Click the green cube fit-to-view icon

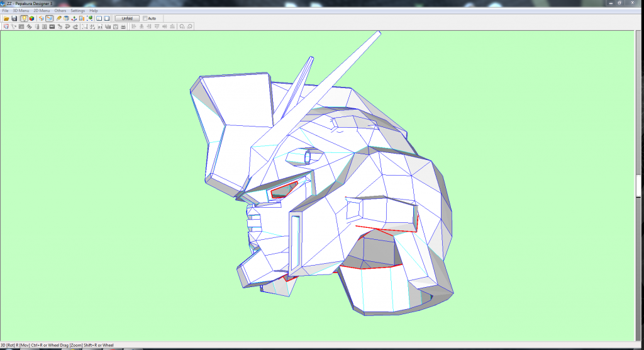[x=90, y=18]
